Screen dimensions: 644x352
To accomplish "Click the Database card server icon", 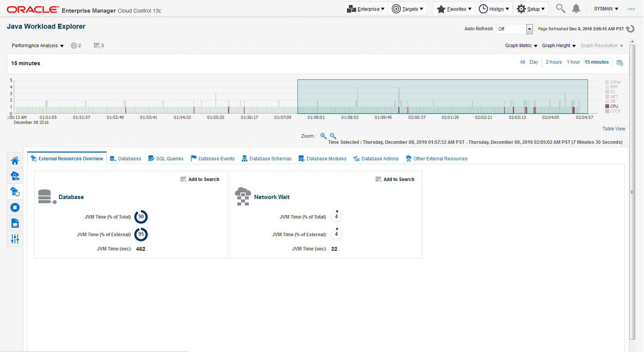I will point(47,197).
